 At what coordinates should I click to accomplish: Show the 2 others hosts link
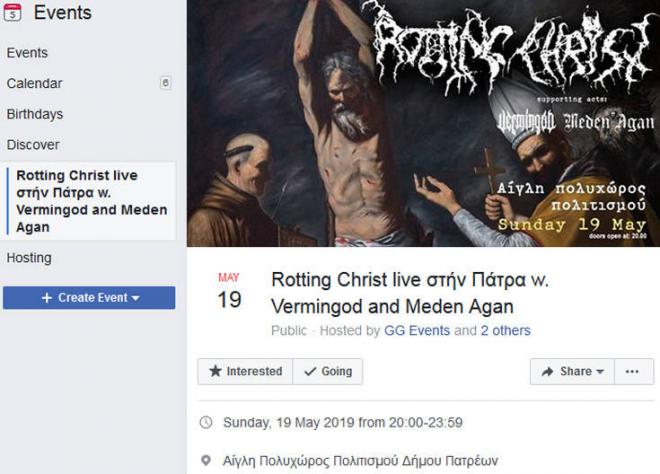506,331
